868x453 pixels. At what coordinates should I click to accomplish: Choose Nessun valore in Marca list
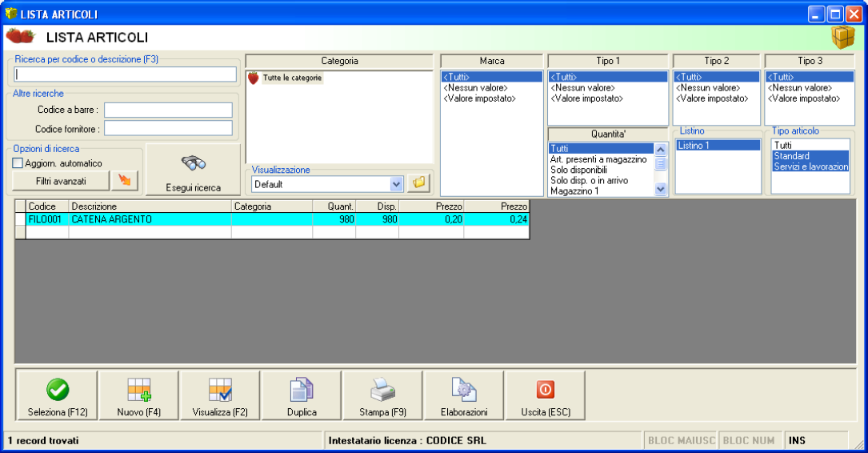475,88
